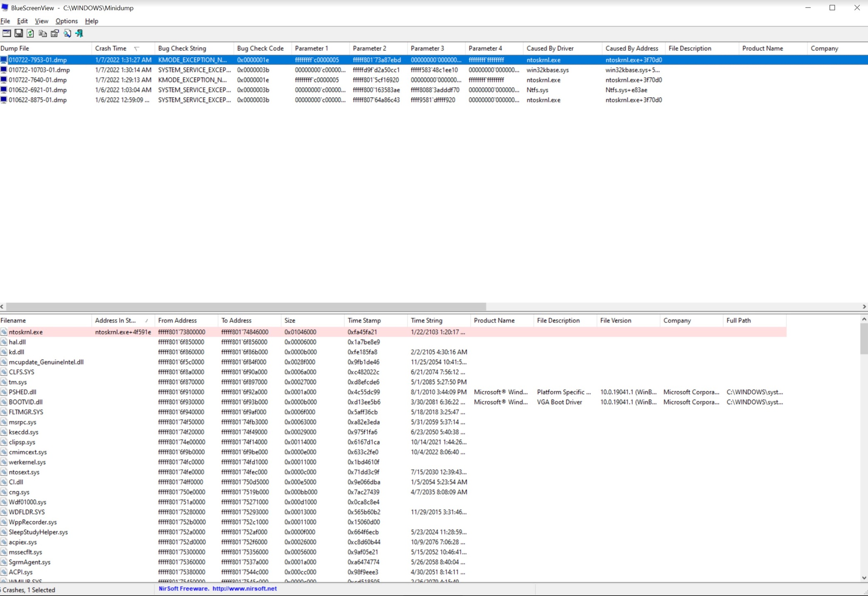Sort lower pane by Time Stamp header
Viewport: 868px width, 596px height.
coord(376,321)
